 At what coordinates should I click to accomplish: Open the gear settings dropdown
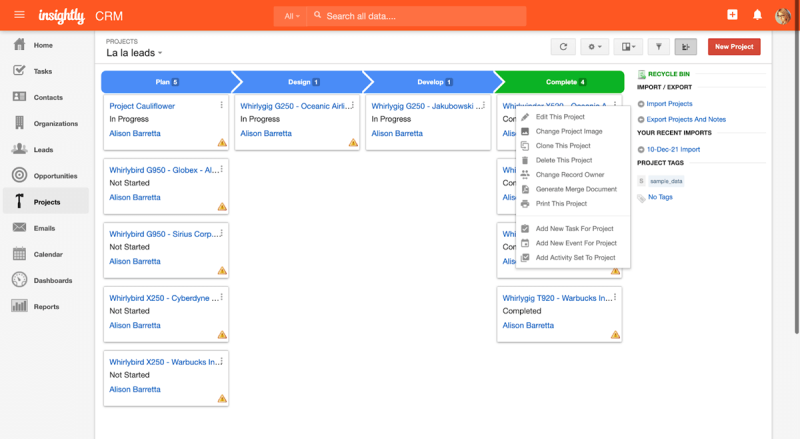pos(594,46)
